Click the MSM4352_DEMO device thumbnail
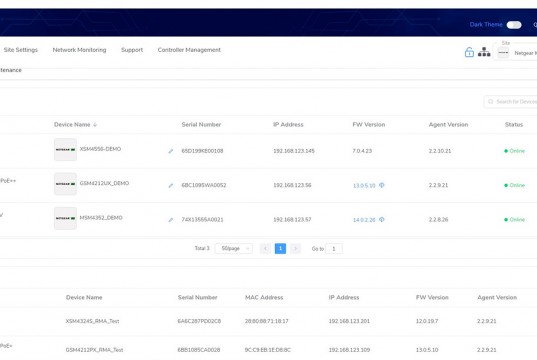The image size is (537, 360). 65,218
